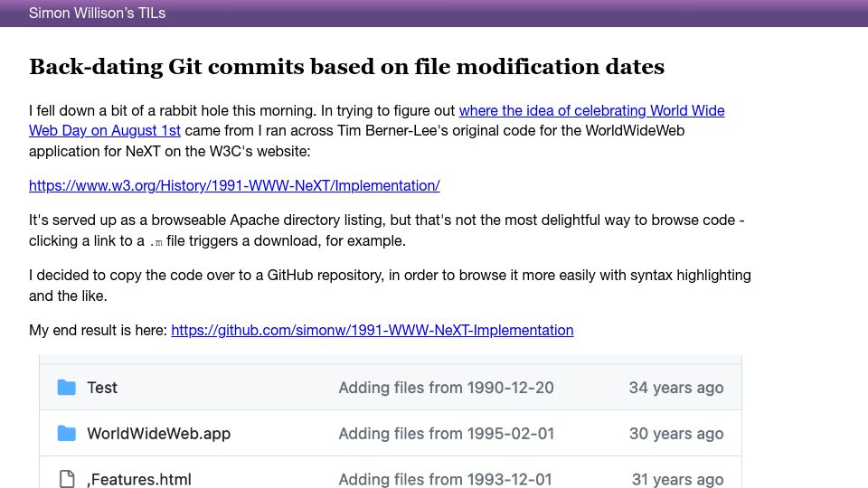
Task: Click the "31 years ago" timestamp
Action: pyautogui.click(x=677, y=479)
